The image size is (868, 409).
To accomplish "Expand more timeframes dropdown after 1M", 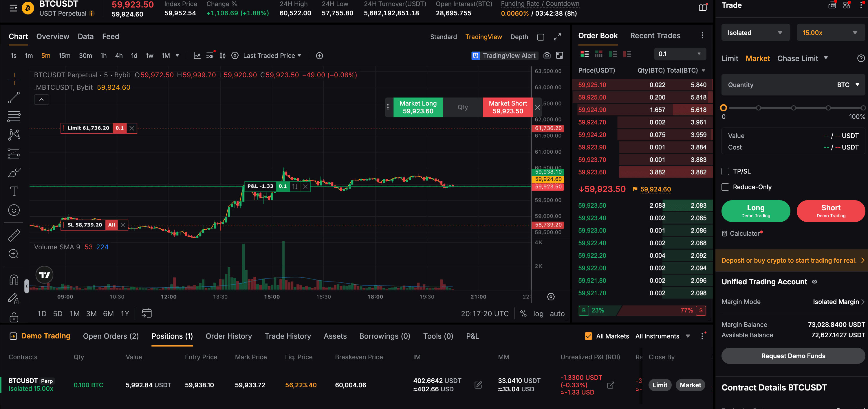I will coord(177,56).
